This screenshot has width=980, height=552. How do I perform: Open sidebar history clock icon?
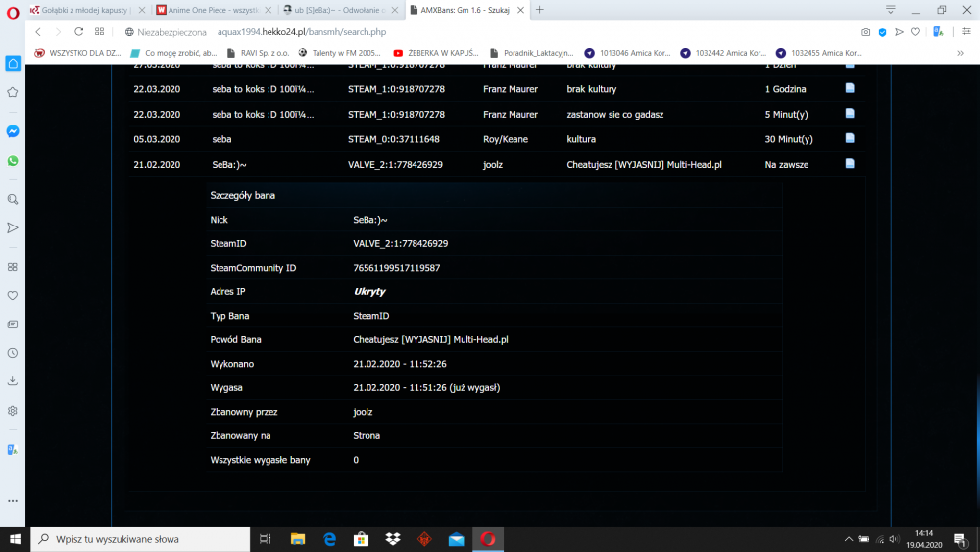tap(13, 352)
